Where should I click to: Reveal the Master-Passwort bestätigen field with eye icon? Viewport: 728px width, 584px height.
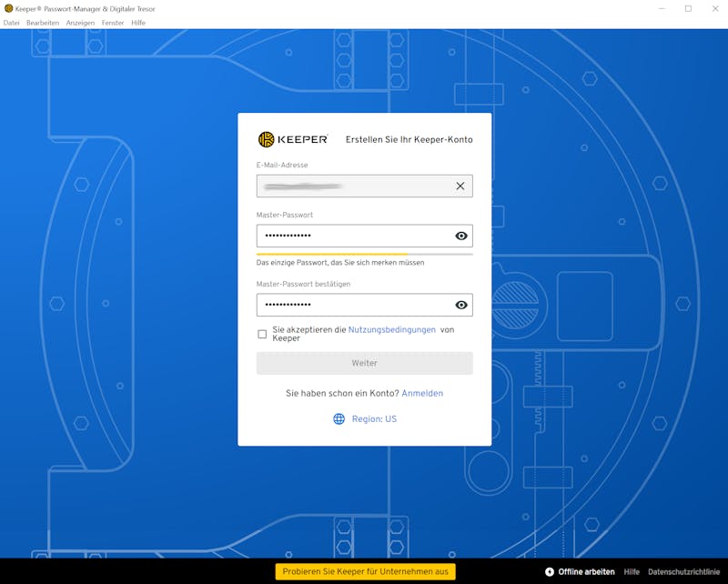(461, 305)
